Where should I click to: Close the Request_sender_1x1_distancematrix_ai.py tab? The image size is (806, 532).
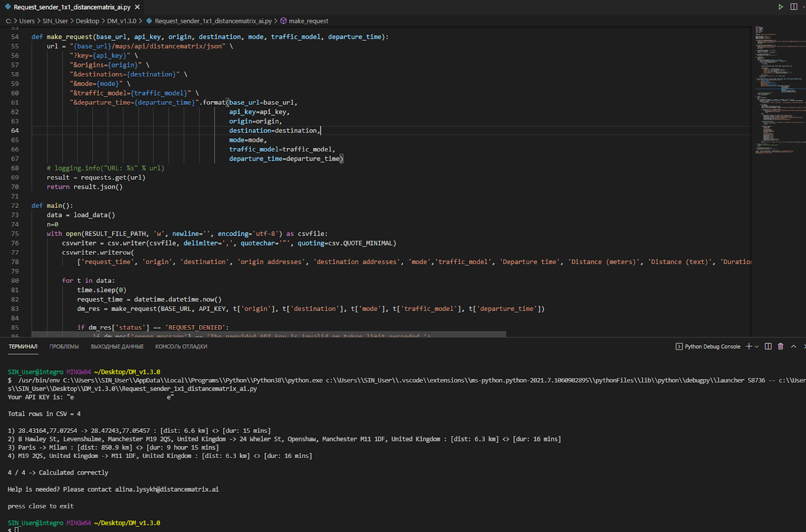point(138,7)
